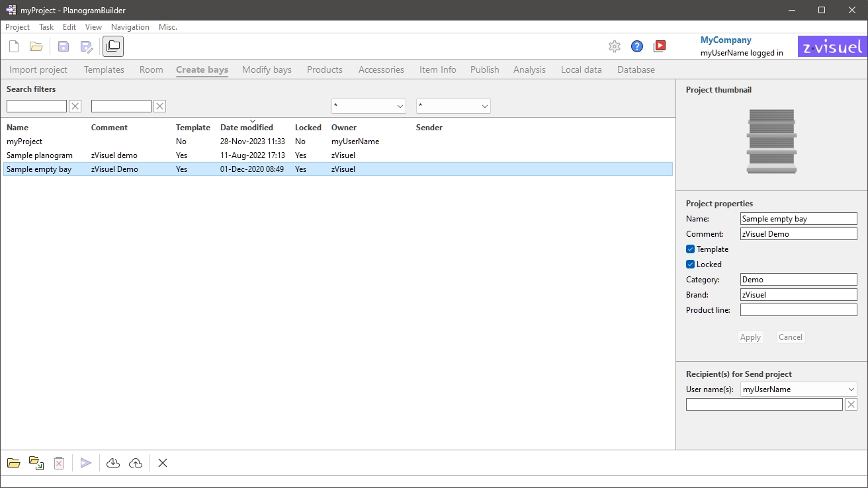The image size is (868, 488).
Task: Sort by the Owner column header
Action: (344, 128)
